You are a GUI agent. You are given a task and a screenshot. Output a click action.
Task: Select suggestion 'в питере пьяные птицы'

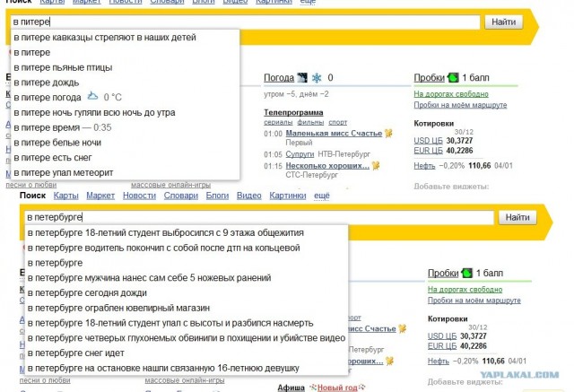(126, 67)
